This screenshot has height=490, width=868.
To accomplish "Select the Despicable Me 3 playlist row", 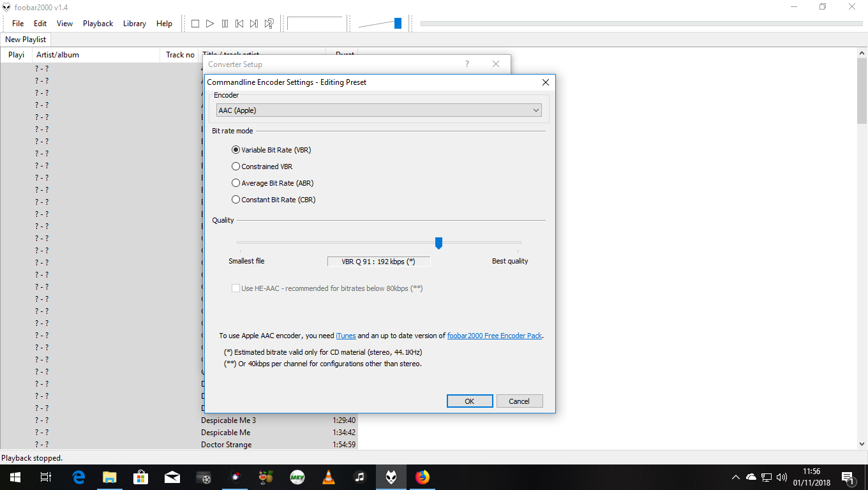I will pos(179,420).
